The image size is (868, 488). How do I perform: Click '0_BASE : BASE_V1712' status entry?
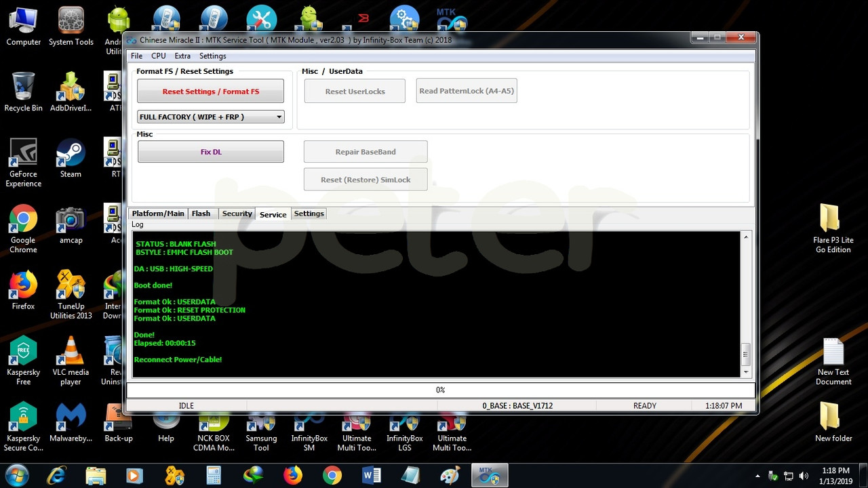tap(517, 406)
